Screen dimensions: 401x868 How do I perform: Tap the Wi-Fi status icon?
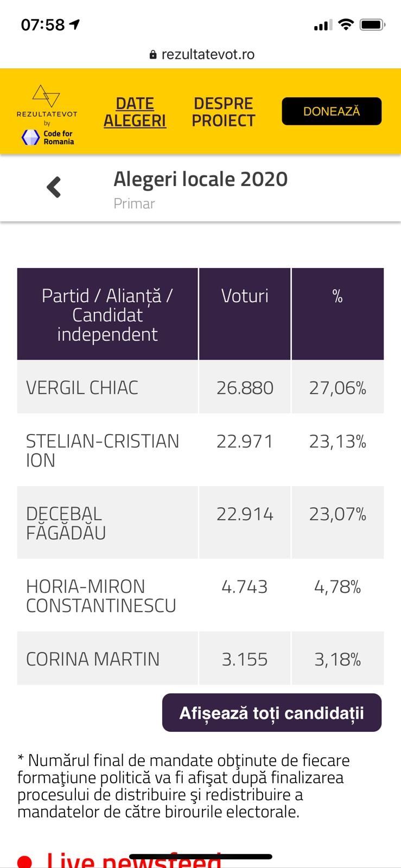click(345, 24)
